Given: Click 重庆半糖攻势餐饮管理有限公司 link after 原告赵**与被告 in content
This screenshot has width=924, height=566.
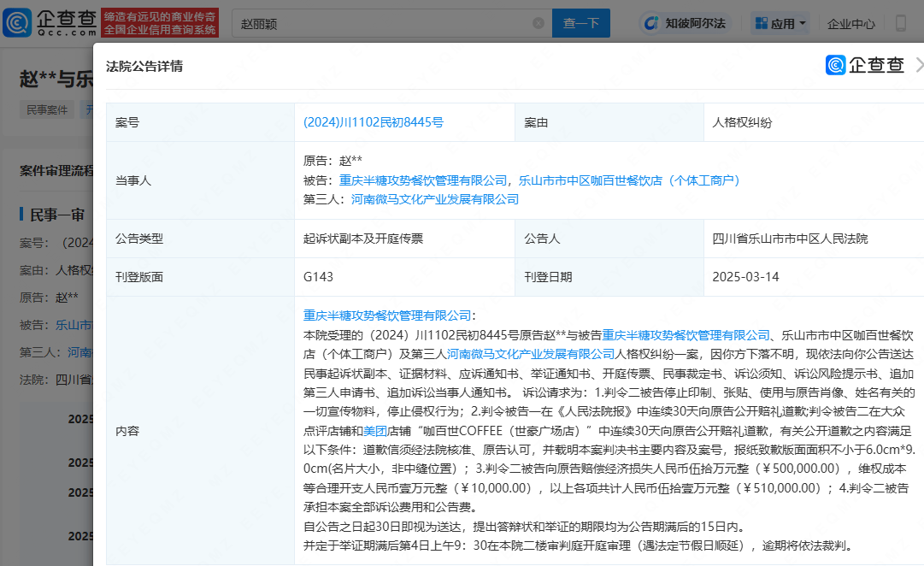Looking at the screenshot, I should 686,335.
